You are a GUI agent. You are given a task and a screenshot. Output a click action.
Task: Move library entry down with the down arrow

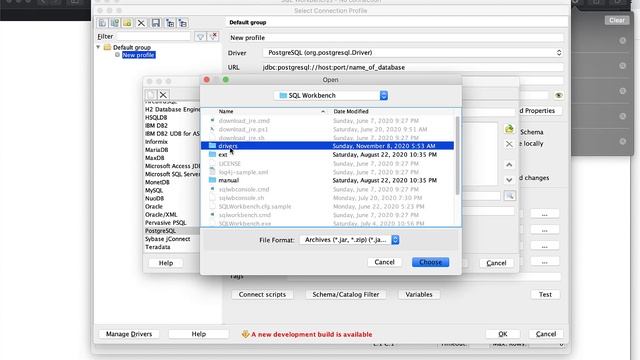[509, 180]
